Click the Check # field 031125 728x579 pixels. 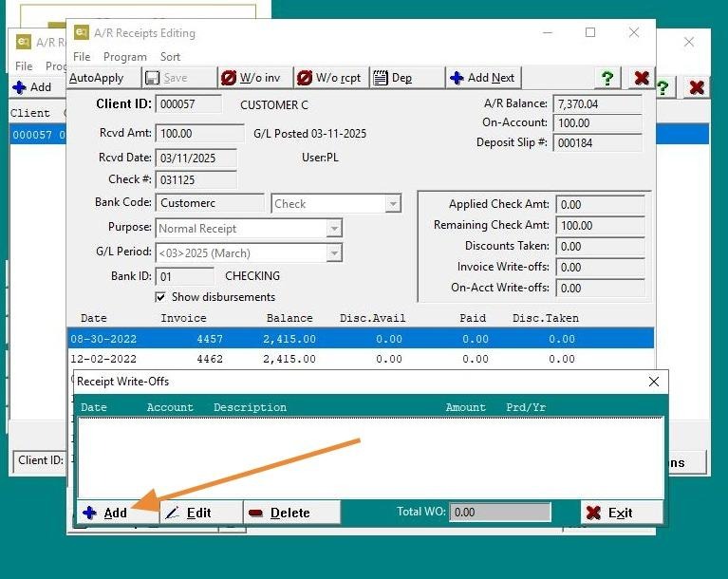pyautogui.click(x=196, y=179)
